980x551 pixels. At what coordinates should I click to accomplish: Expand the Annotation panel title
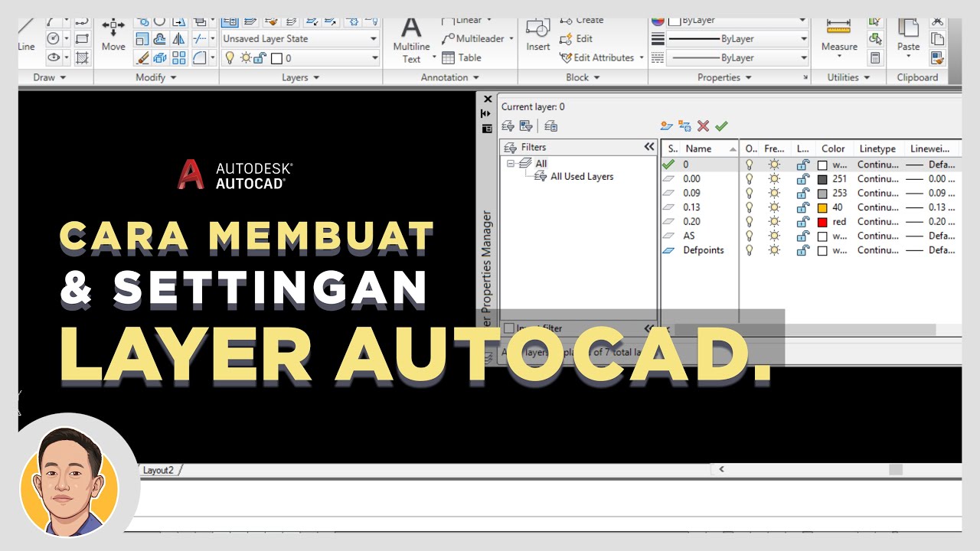coord(450,77)
